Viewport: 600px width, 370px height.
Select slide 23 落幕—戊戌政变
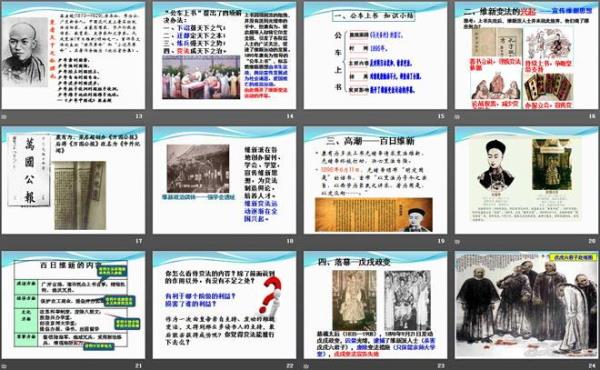[x=375, y=305]
